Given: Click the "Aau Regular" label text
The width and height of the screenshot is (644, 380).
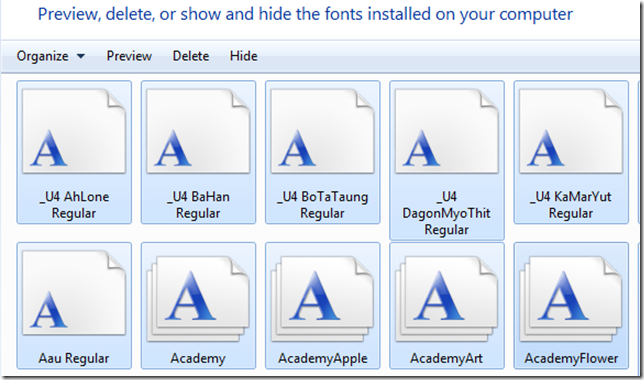Looking at the screenshot, I should coord(74,358).
